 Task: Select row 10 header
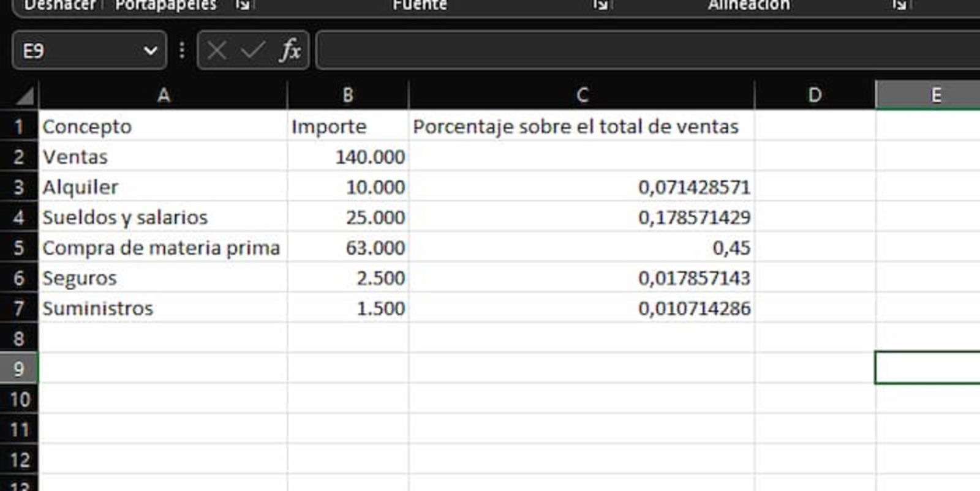point(19,399)
